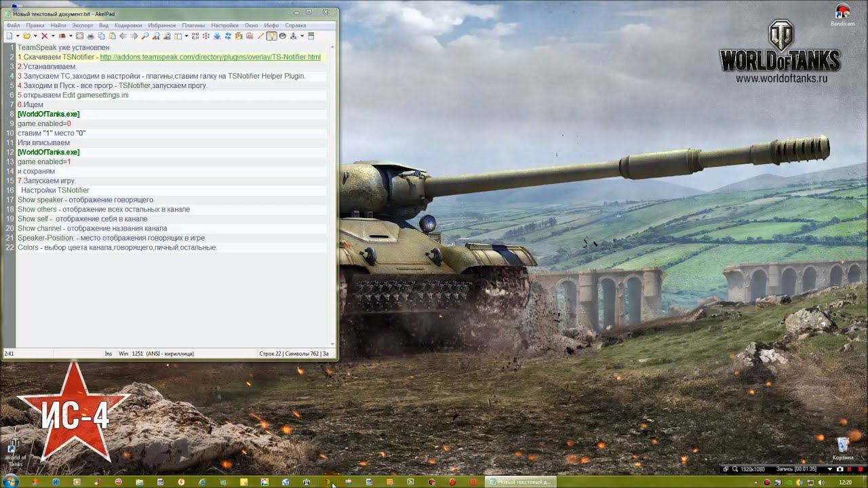Click the pencil marker icon in toolbar
The height and width of the screenshot is (488, 868).
pyautogui.click(x=260, y=36)
